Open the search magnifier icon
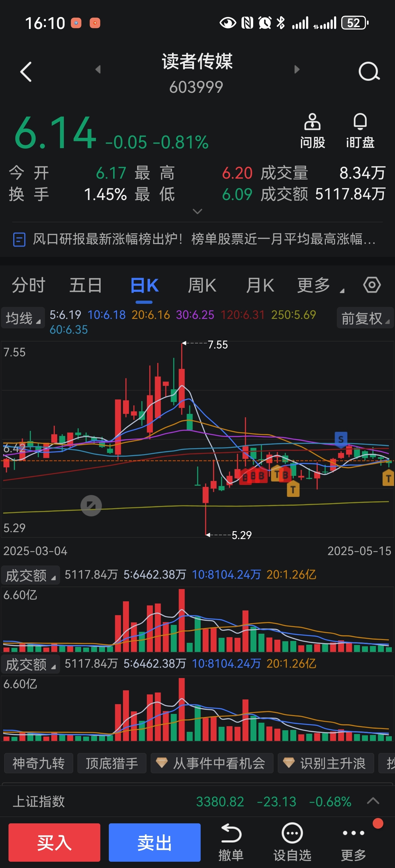395x868 pixels. 369,71
